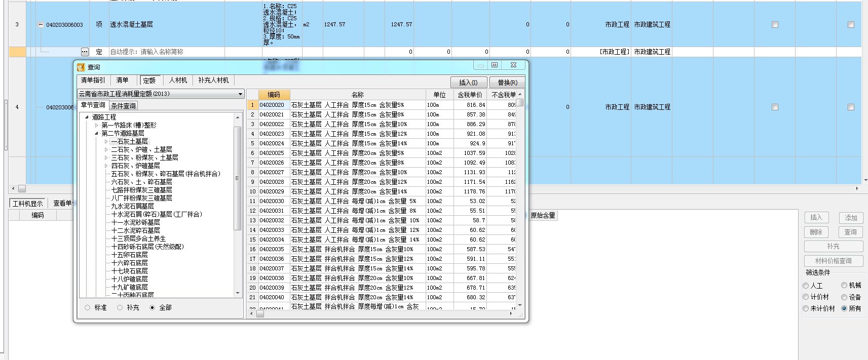Select tree item 十一水泥砂砾基层
This screenshot has width=868, height=360.
pyautogui.click(x=135, y=222)
